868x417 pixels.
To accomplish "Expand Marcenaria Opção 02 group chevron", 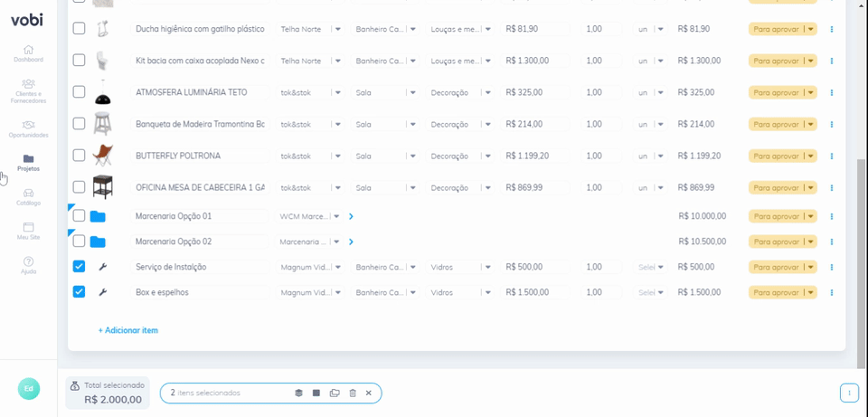I will click(351, 242).
